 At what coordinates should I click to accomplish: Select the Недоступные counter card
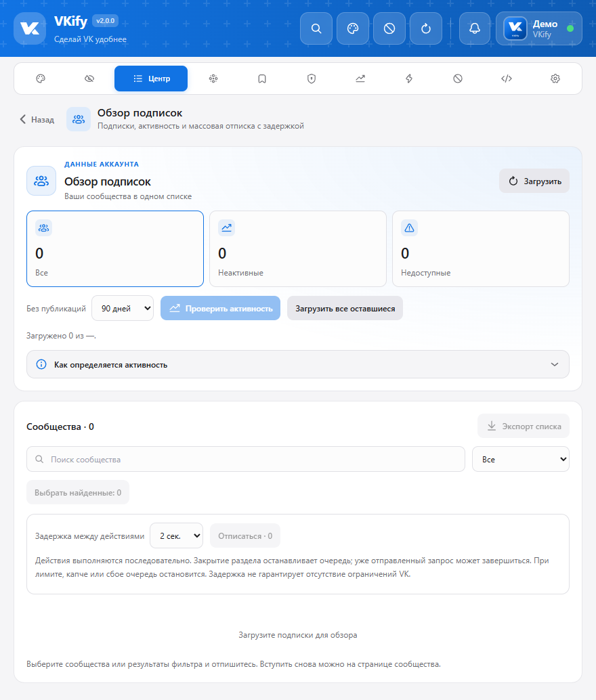pyautogui.click(x=481, y=248)
